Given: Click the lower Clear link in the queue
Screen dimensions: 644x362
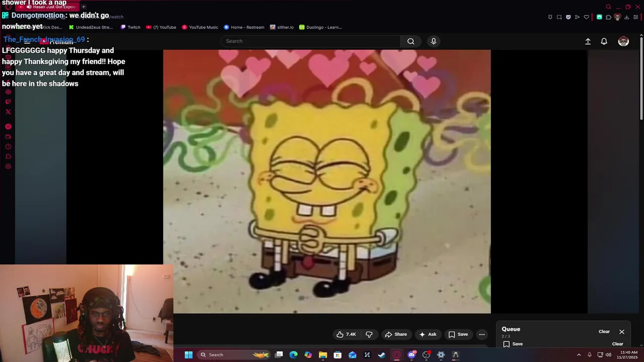Looking at the screenshot, I should [617, 344].
